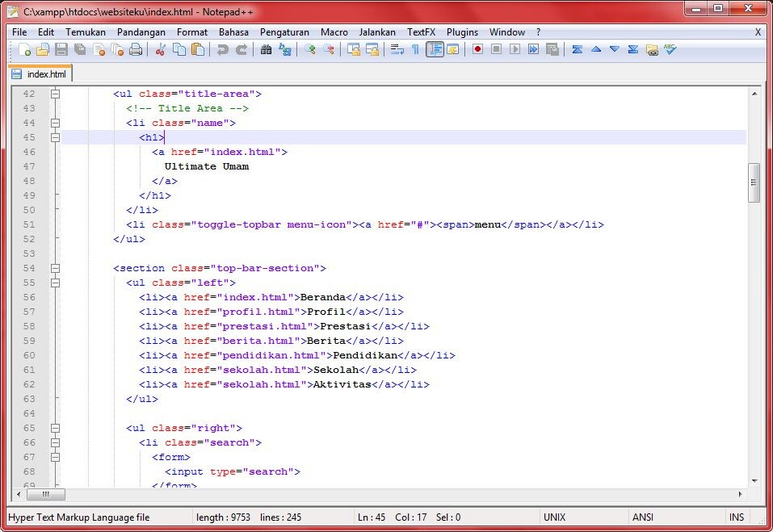Screen dimensions: 773x532
Task: Open the Pengaturan menu
Action: [x=284, y=32]
